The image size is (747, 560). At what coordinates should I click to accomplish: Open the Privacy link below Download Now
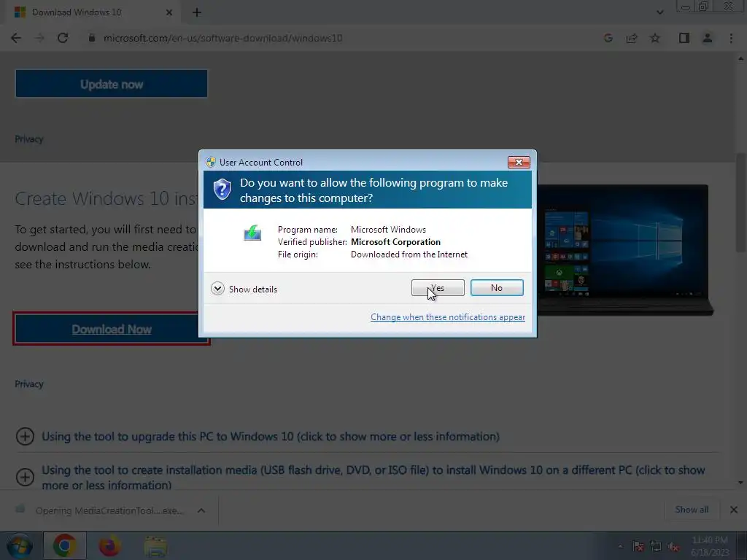[29, 384]
